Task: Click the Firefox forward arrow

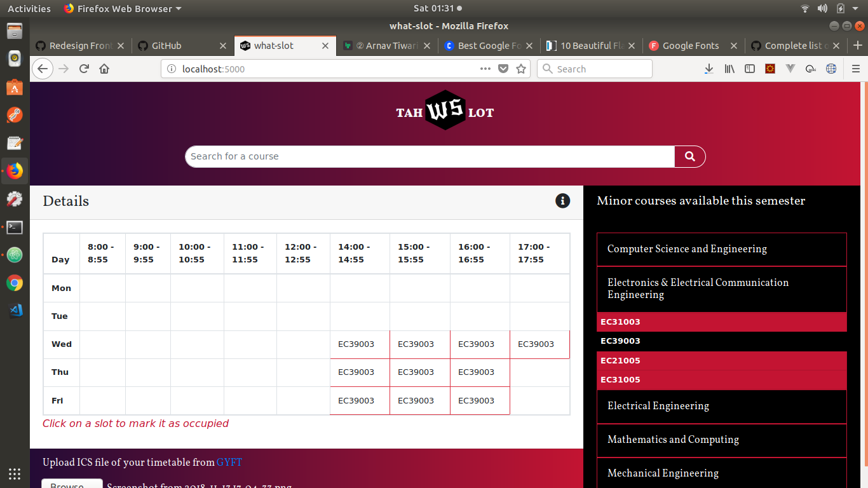Action: (64, 69)
